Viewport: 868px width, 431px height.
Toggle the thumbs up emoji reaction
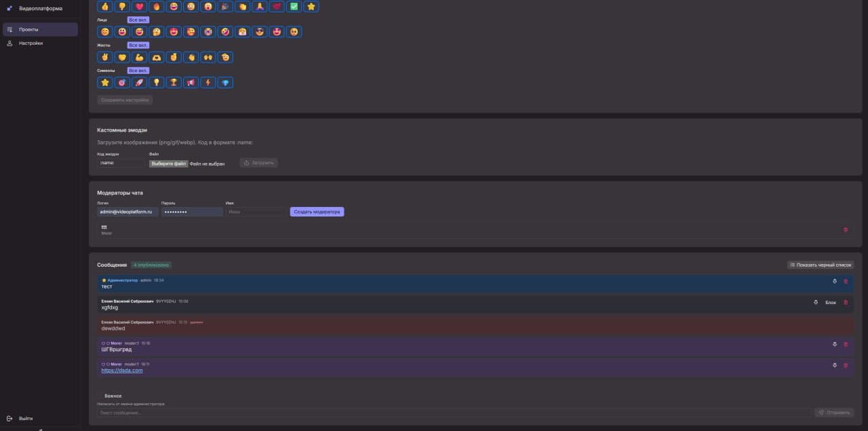click(x=105, y=7)
